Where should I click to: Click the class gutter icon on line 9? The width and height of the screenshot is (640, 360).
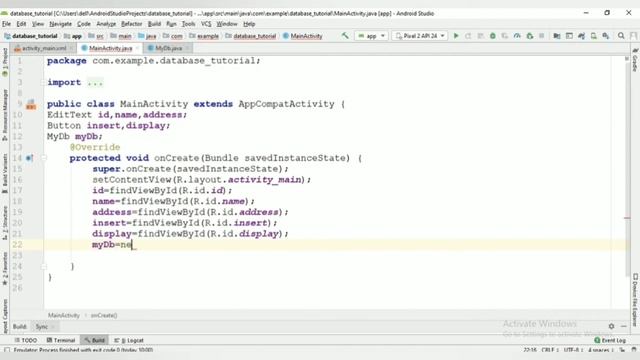(x=31, y=104)
